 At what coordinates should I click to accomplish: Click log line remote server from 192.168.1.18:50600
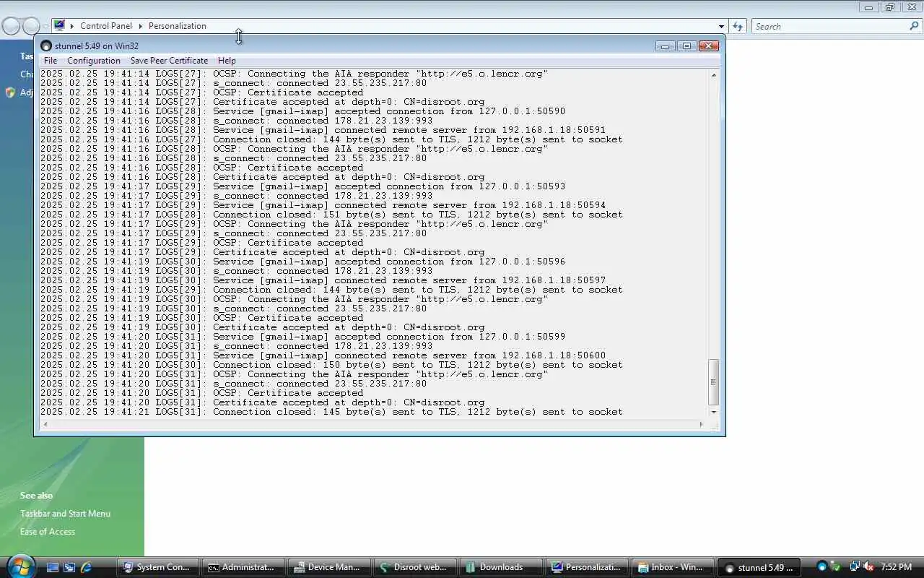[x=323, y=355]
